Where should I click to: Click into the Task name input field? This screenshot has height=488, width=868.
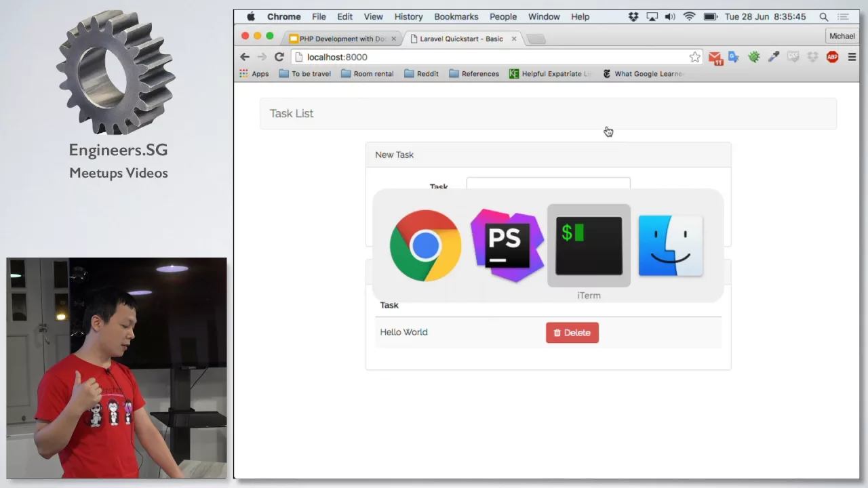pos(548,184)
